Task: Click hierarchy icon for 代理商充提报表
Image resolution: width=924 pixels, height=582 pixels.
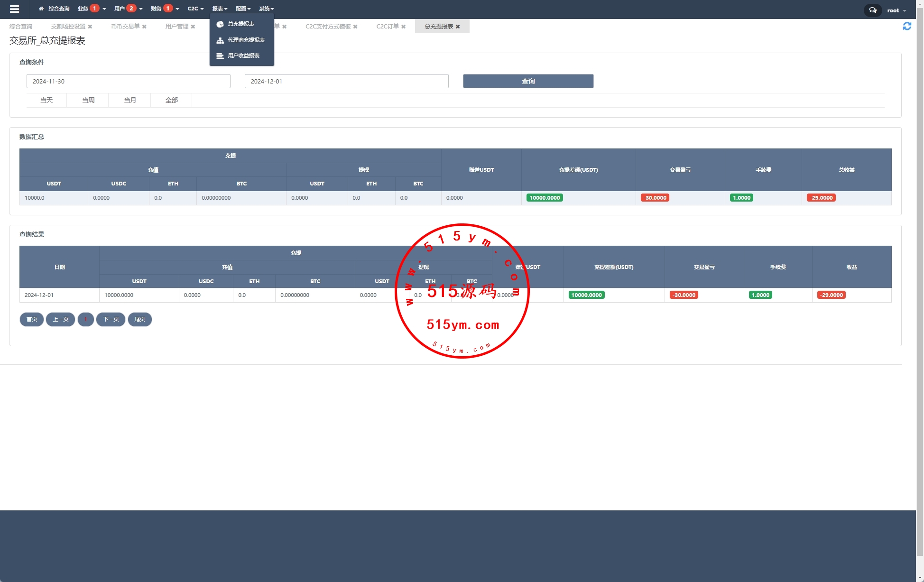Action: click(x=220, y=40)
